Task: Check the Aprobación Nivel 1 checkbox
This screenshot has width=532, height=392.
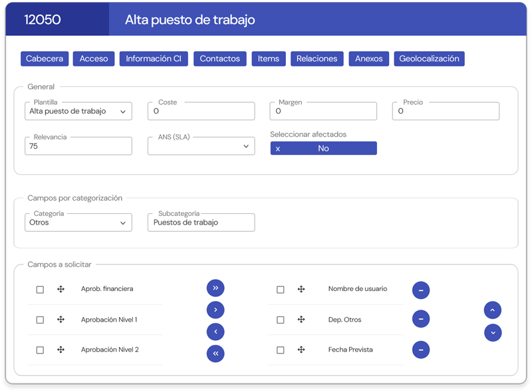Action: click(x=40, y=320)
